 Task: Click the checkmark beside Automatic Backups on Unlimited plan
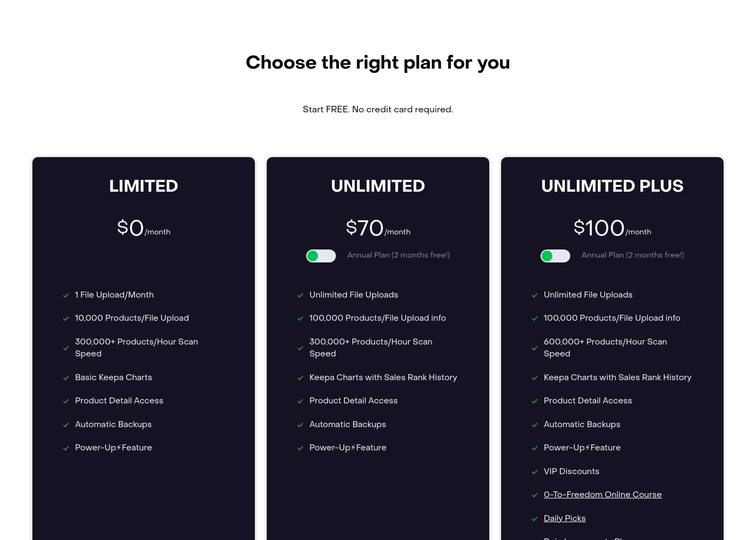point(300,425)
